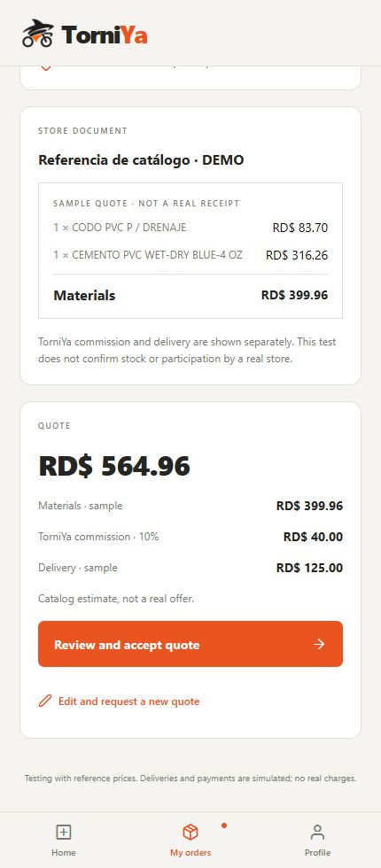Click the RD$ 564.96 quote total

(x=114, y=466)
